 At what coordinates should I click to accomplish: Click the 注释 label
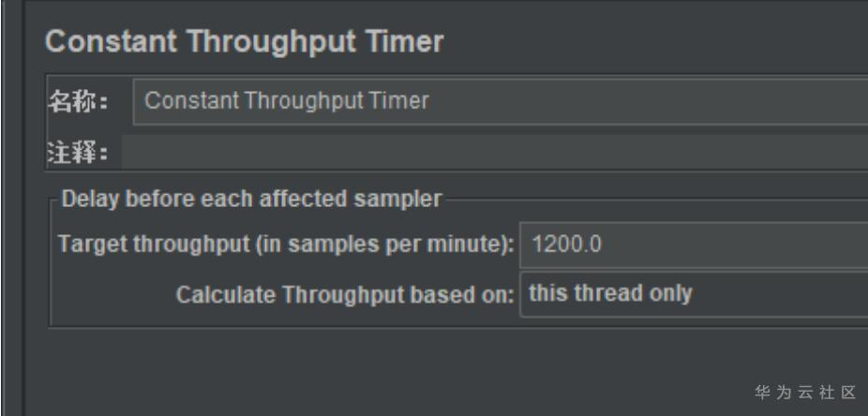79,152
